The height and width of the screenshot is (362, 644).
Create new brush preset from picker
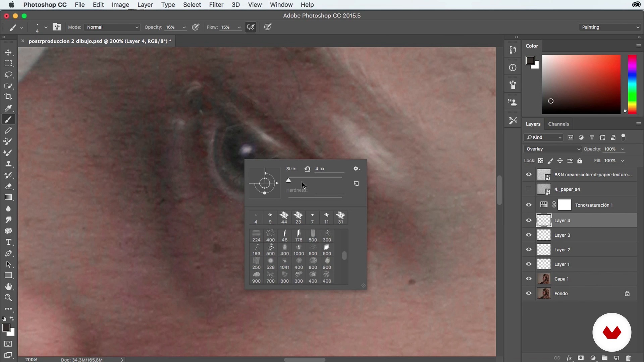356,184
